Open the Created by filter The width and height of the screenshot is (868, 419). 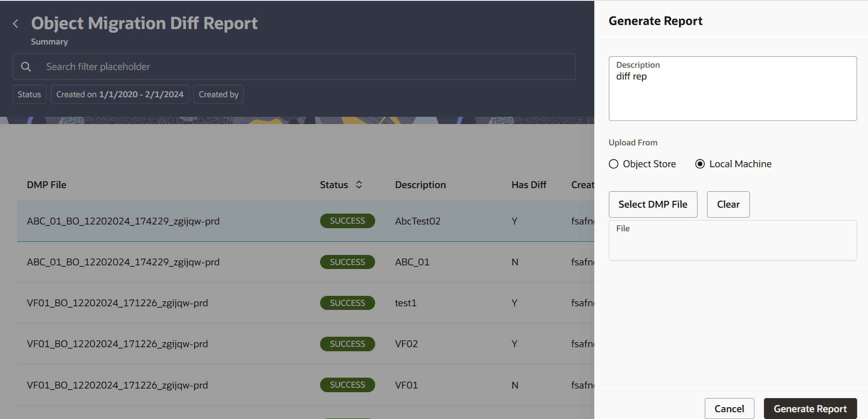(x=218, y=94)
